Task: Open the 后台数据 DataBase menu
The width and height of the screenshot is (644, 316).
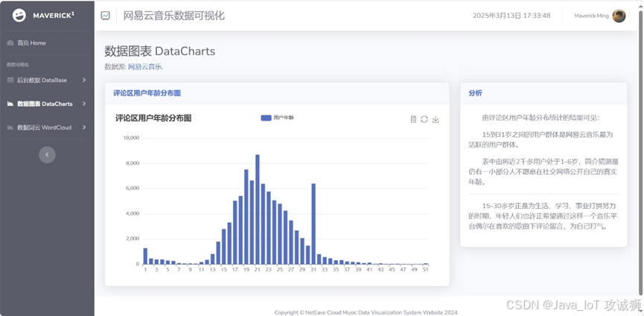Action: [x=42, y=80]
